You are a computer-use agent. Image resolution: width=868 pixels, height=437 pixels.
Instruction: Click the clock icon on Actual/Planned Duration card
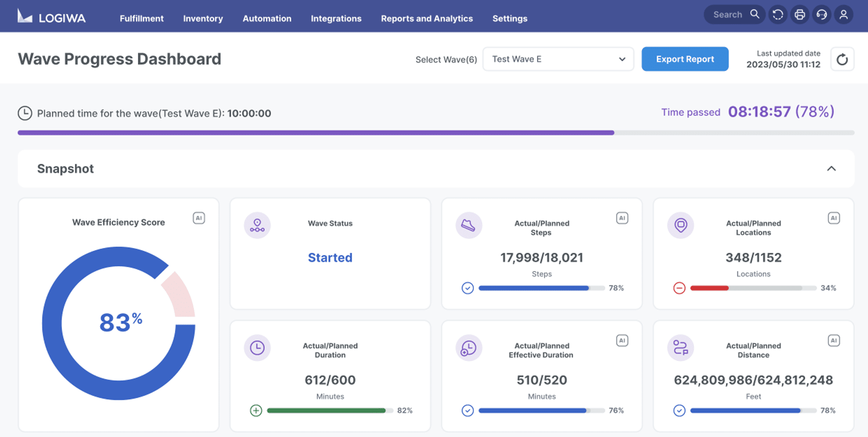pos(257,348)
